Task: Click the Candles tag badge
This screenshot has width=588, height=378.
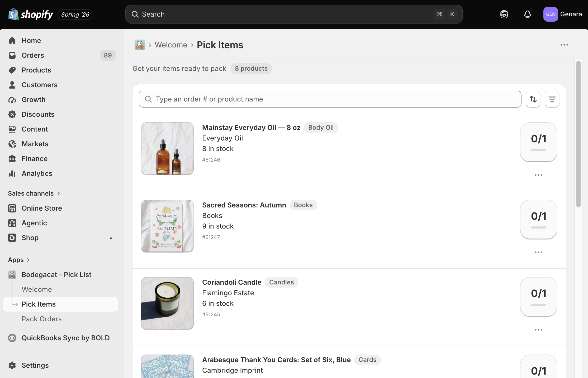Action: (281, 282)
